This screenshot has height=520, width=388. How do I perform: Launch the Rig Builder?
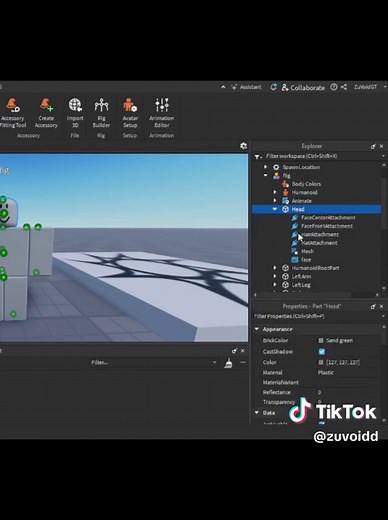[101, 113]
